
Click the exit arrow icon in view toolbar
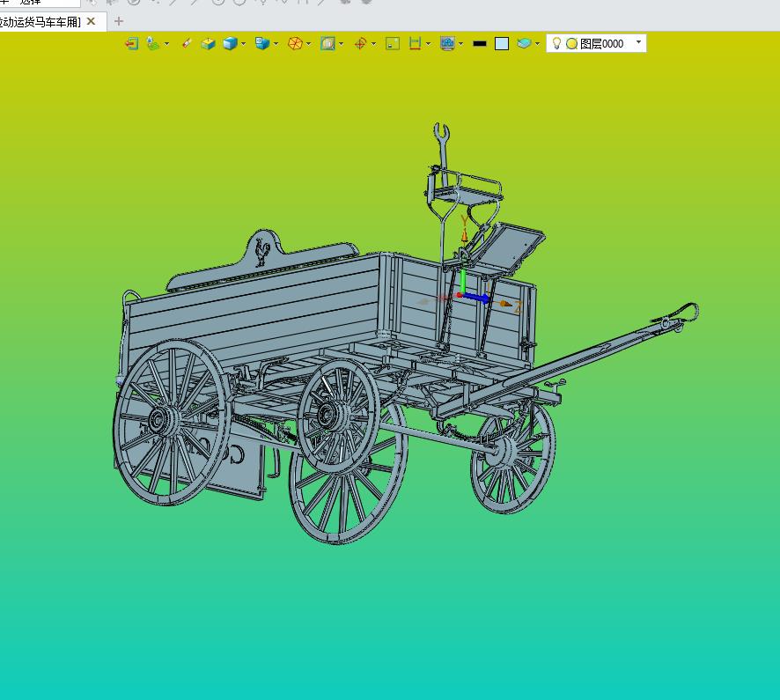point(131,44)
